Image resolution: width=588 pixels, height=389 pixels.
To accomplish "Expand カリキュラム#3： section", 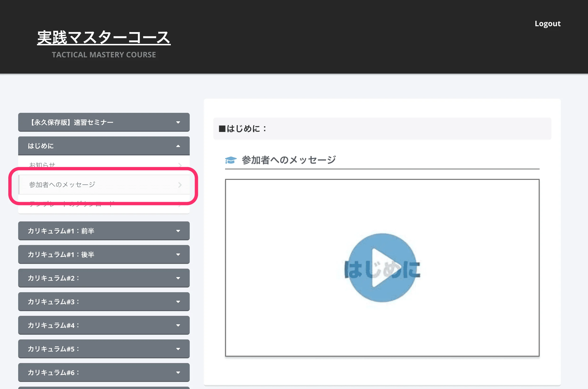I will pyautogui.click(x=104, y=301).
